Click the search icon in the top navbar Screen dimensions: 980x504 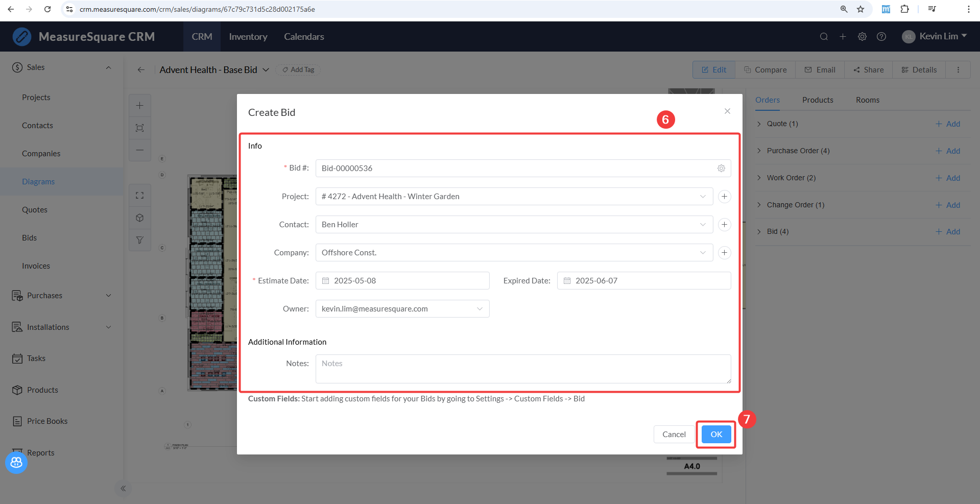pos(824,37)
